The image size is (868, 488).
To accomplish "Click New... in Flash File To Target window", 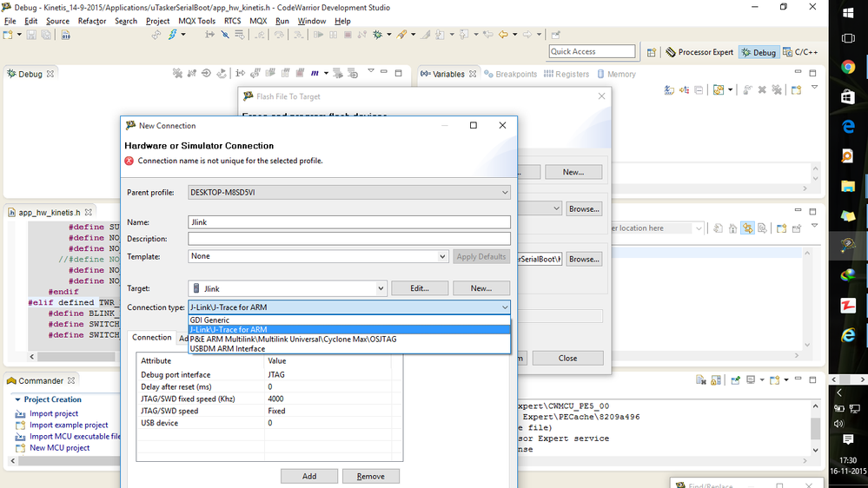I will pos(573,172).
